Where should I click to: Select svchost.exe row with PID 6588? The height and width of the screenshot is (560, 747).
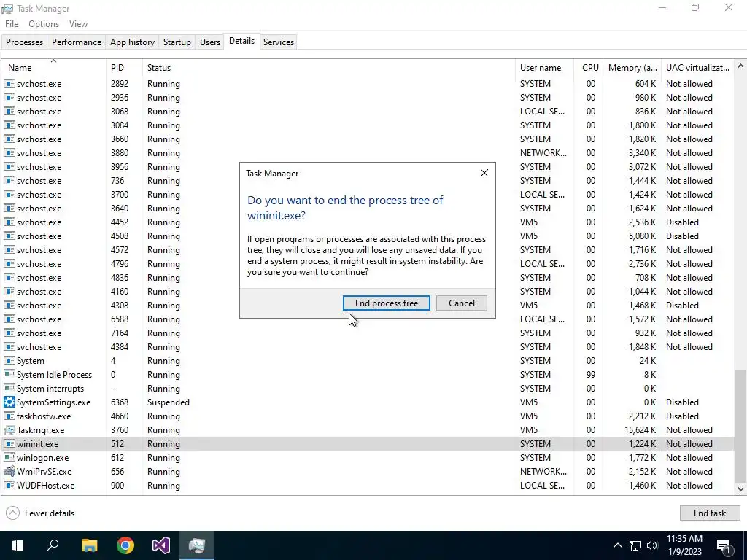pos(368,319)
